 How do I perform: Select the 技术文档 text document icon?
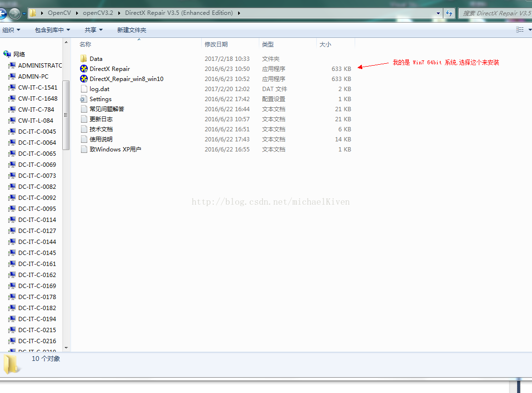point(84,129)
